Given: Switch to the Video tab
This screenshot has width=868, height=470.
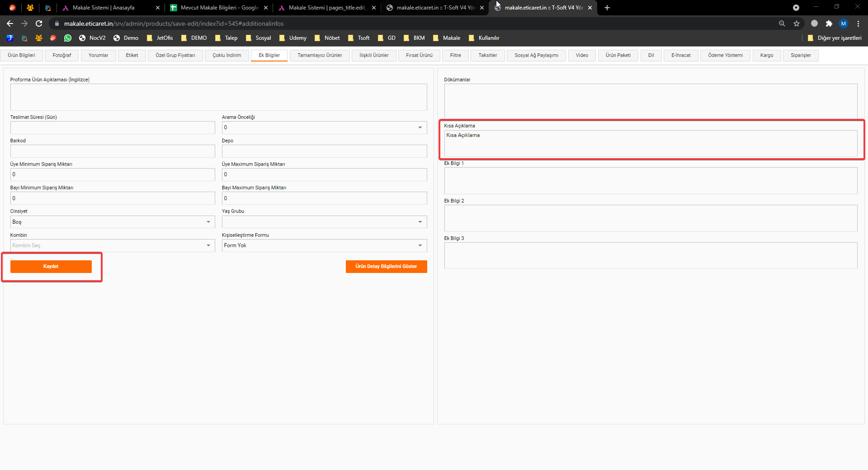Looking at the screenshot, I should point(582,55).
